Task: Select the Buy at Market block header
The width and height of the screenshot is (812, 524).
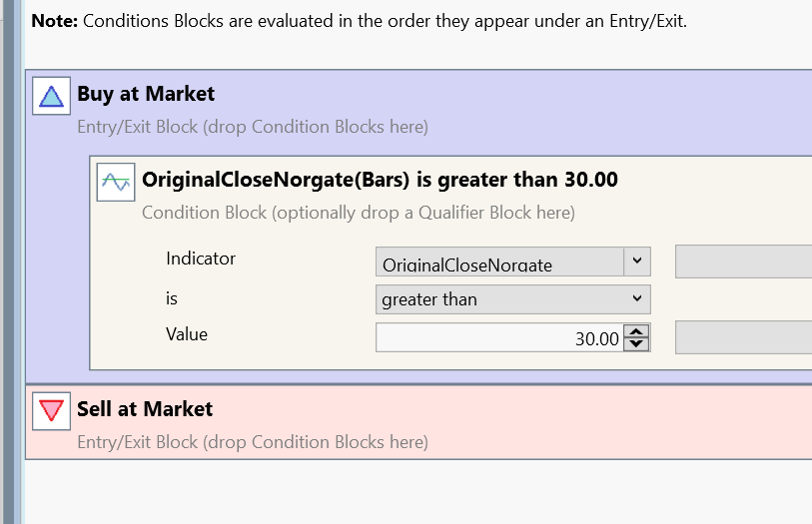Action: pyautogui.click(x=146, y=94)
